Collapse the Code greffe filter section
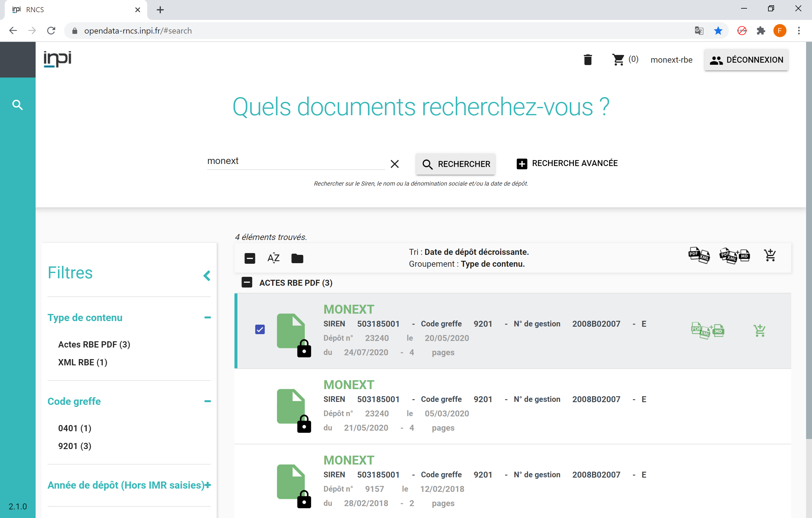 click(207, 401)
